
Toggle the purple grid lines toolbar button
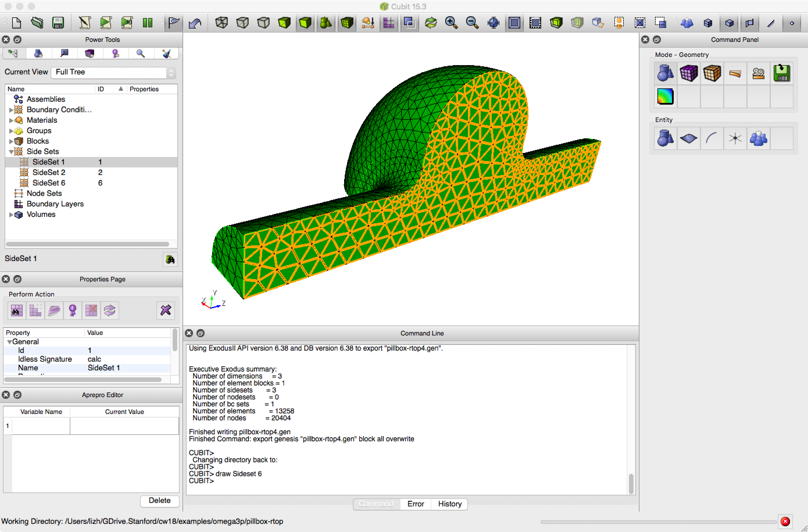pyautogui.click(x=389, y=23)
